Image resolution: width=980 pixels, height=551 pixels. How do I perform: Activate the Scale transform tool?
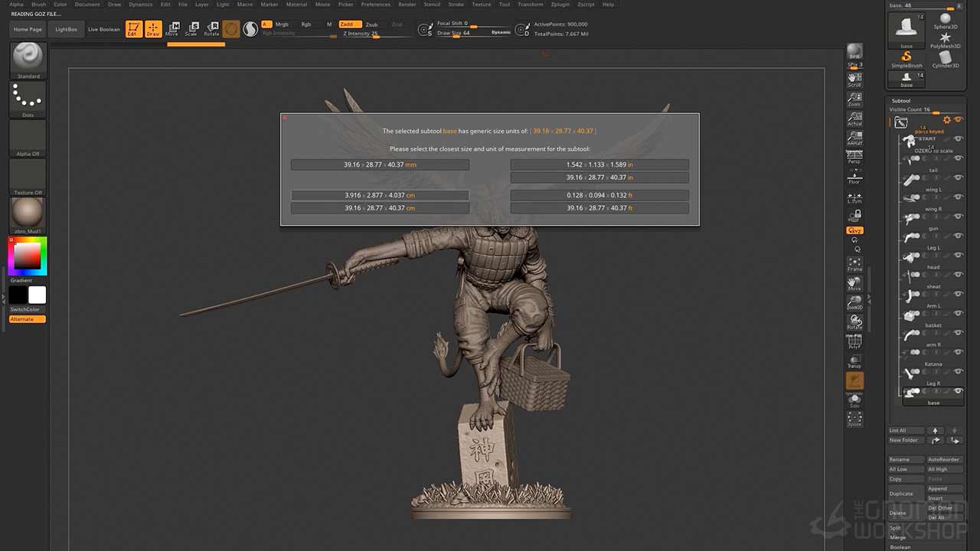pyautogui.click(x=191, y=29)
